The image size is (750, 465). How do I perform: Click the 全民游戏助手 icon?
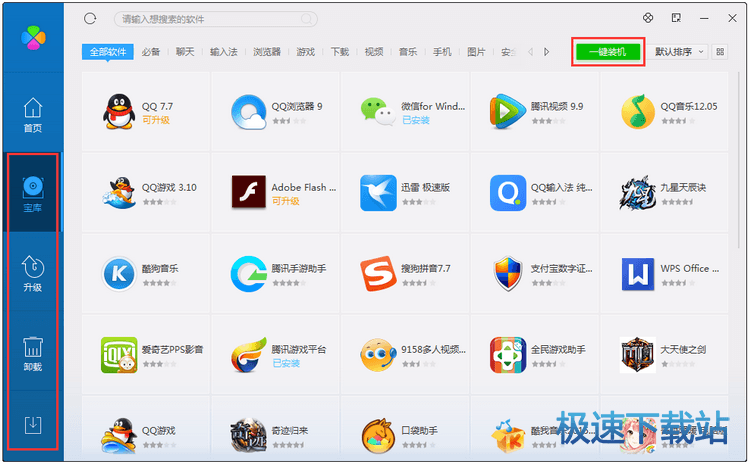[507, 355]
